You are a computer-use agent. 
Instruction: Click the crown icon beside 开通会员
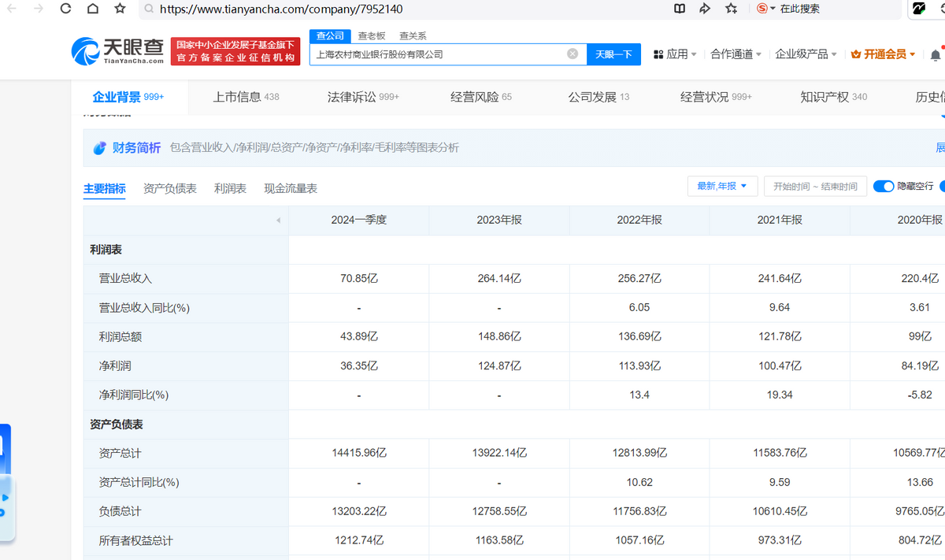point(856,54)
